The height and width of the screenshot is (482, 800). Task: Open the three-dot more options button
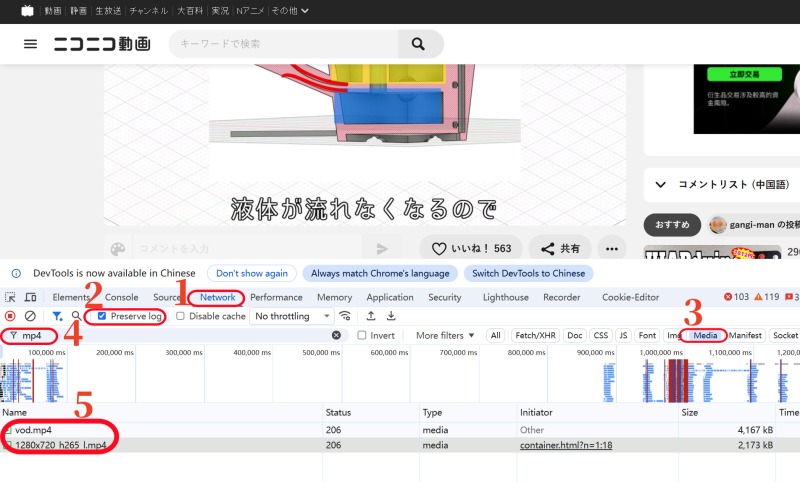[x=612, y=249]
